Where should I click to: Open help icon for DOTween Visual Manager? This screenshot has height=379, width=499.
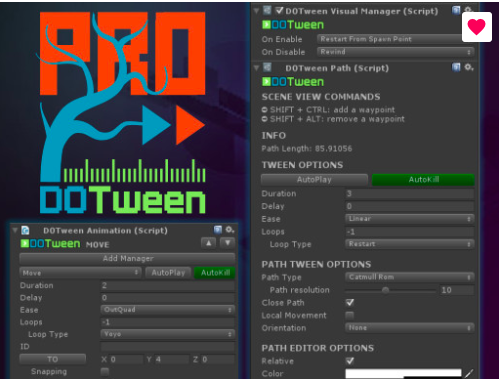(456, 10)
